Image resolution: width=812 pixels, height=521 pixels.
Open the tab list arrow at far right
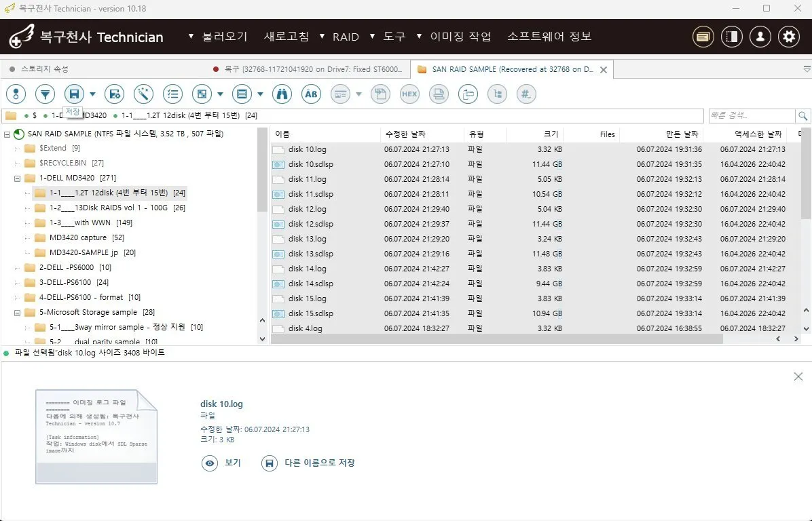[807, 69]
